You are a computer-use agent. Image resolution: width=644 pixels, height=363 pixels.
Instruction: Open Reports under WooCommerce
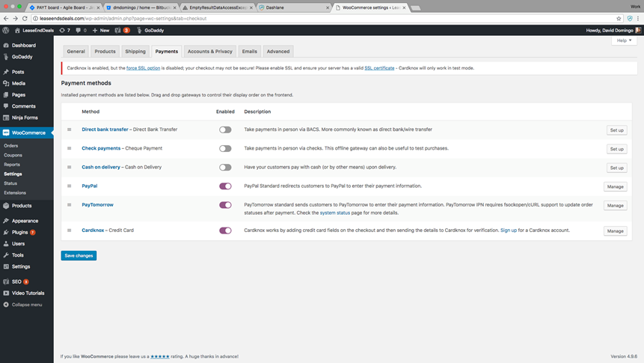tap(12, 165)
